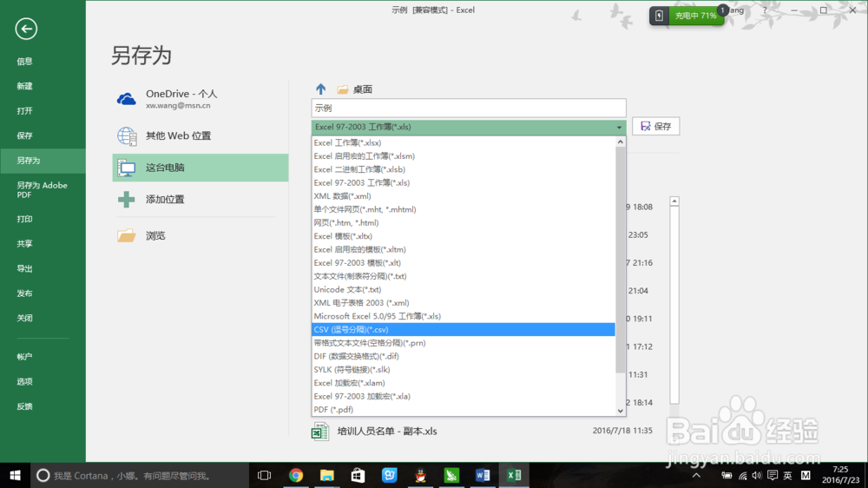Choose 带格式文本文件(空格分隔)(*.prn) format
Image resolution: width=868 pixels, height=488 pixels.
click(x=463, y=343)
